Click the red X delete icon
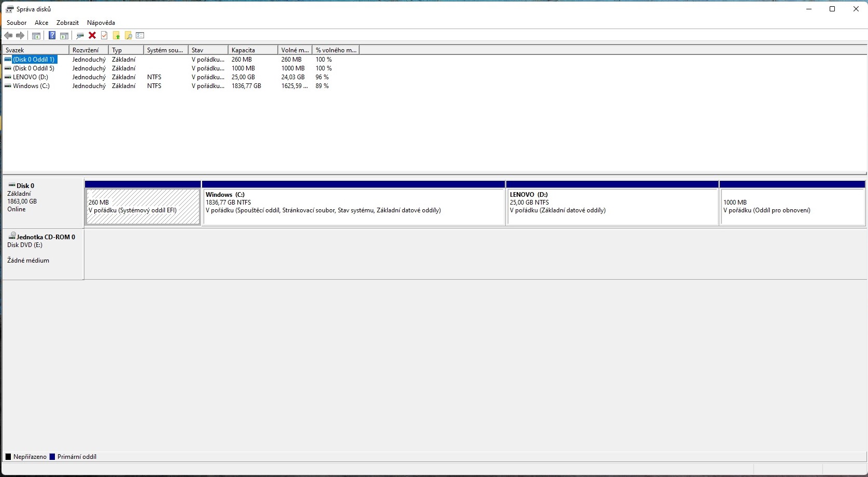Screen dimensions: 868x477 [92, 36]
